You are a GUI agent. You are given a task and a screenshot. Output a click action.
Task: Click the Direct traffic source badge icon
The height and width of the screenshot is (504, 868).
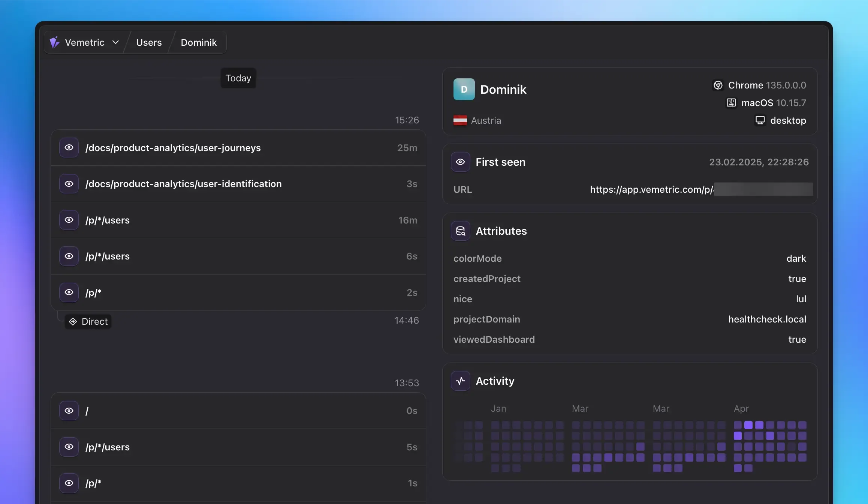click(x=73, y=321)
